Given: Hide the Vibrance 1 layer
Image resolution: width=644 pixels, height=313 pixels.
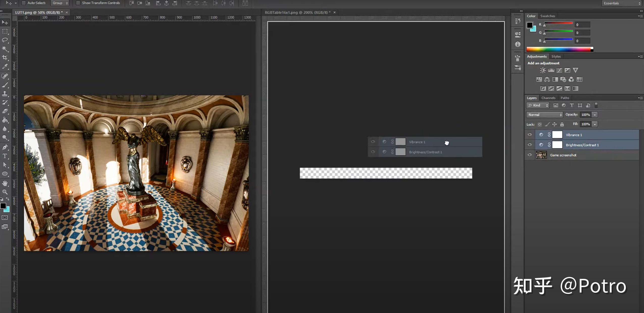Looking at the screenshot, I should coord(530,135).
